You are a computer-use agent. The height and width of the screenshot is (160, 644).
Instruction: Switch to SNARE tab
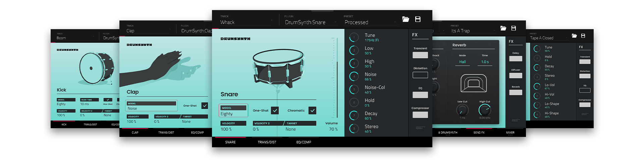click(x=230, y=142)
